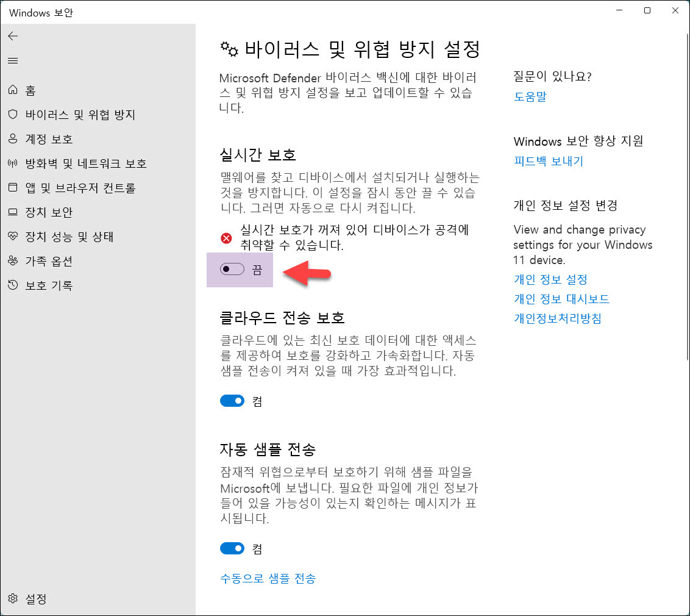Click the shield icon for 바이러스 및 위협 방지
This screenshot has height=616, width=690.
pyautogui.click(x=13, y=115)
